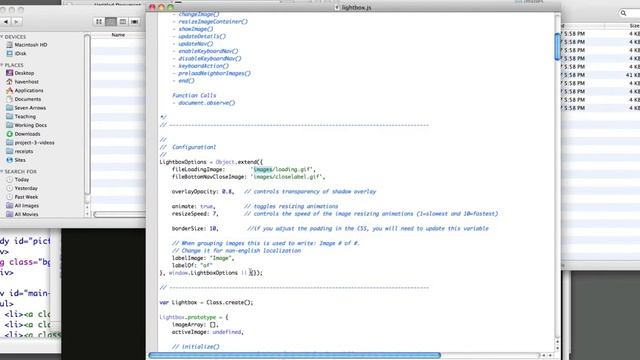
Task: Go back in Finder window
Action: click(x=6, y=22)
